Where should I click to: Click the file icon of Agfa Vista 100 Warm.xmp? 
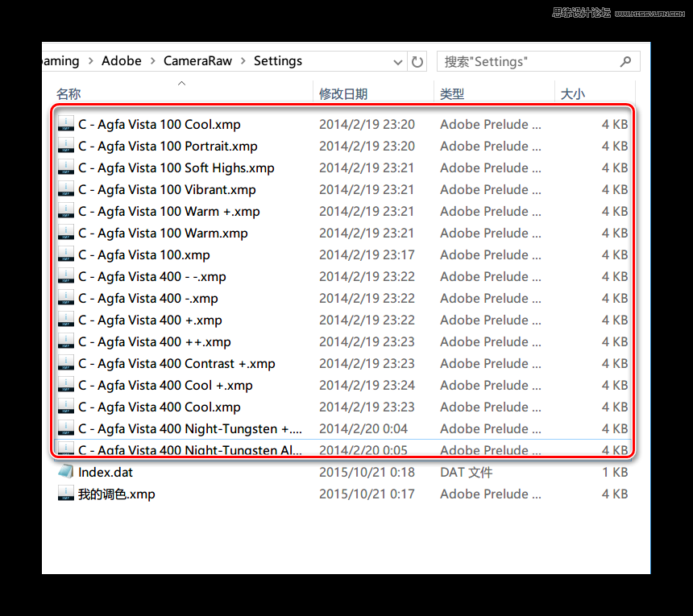[x=66, y=233]
